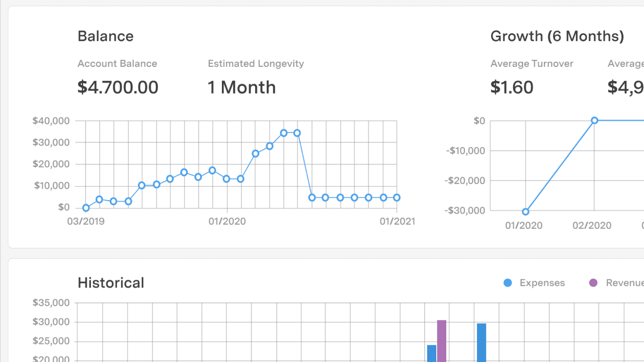
Task: Click the blue Expenses legend dot
Action: click(508, 283)
